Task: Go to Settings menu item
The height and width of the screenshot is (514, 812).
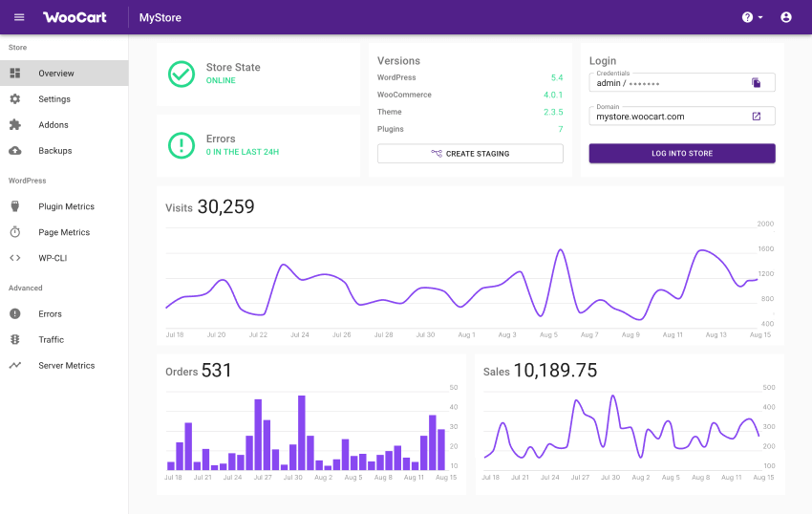Action: 64,99
